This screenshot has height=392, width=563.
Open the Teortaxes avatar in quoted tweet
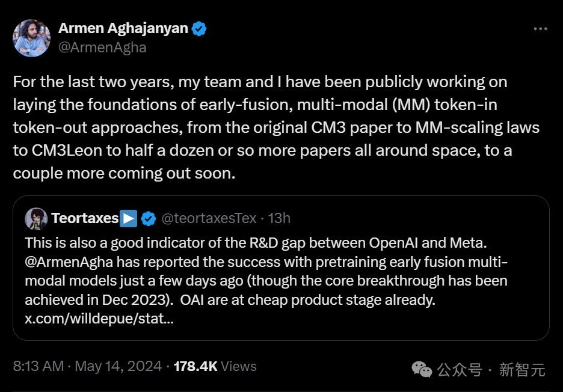point(36,219)
